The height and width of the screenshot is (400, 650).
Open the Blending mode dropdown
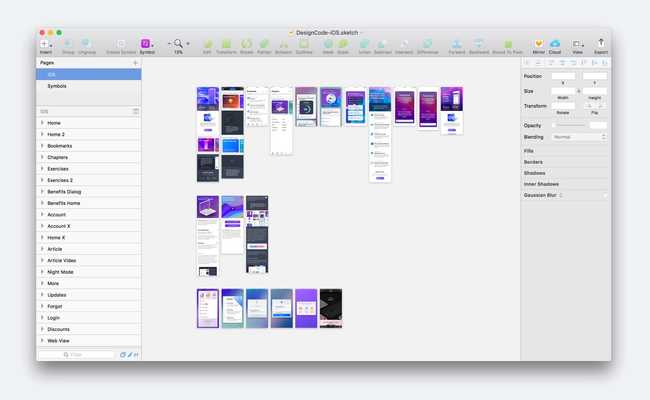click(x=579, y=137)
